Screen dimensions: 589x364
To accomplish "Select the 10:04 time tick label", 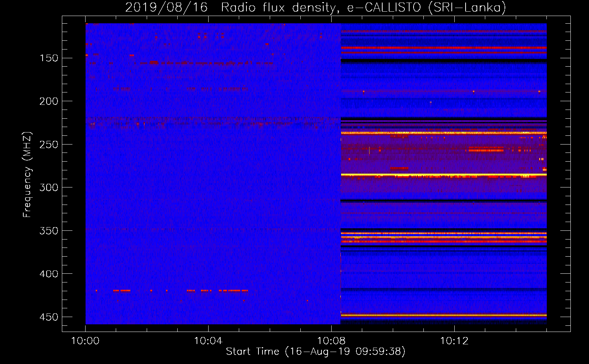I will (208, 341).
